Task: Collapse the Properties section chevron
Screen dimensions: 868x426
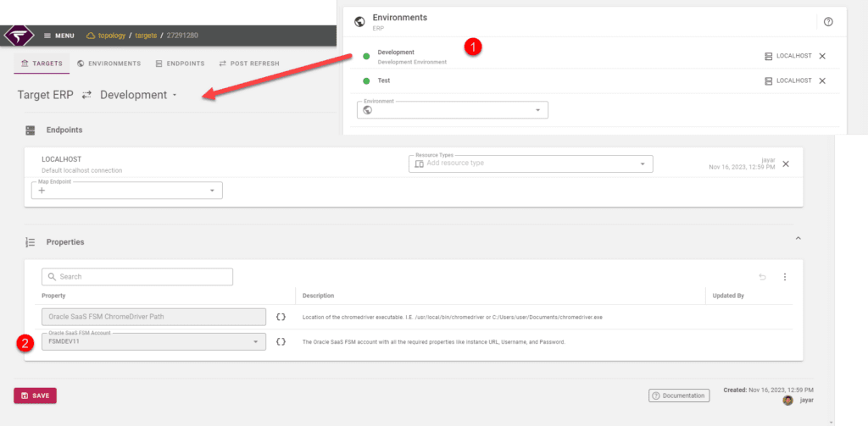Action: pyautogui.click(x=798, y=238)
